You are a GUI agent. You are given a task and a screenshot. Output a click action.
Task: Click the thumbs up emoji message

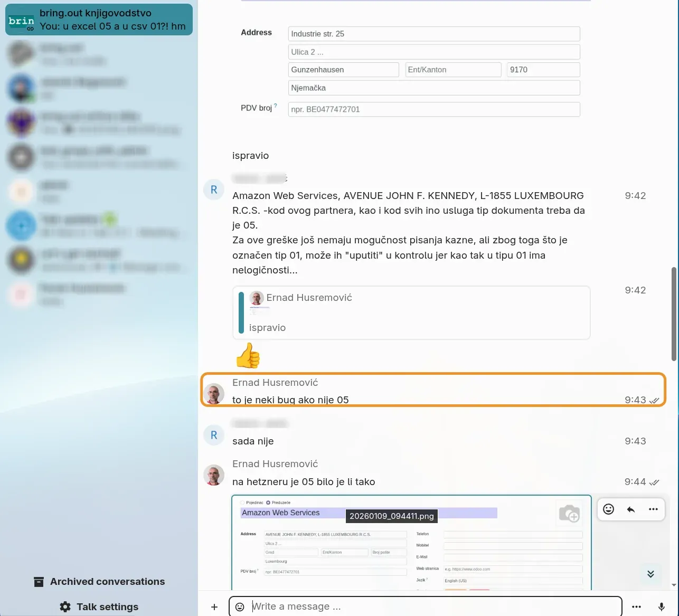point(248,356)
